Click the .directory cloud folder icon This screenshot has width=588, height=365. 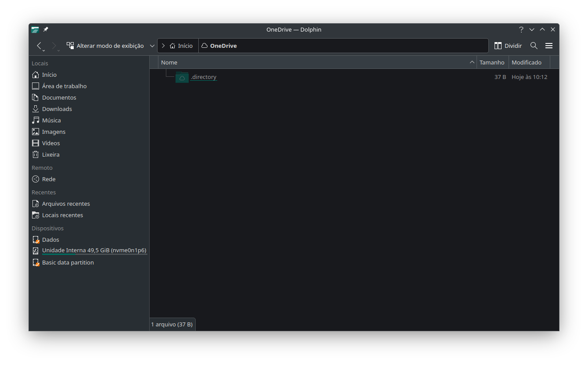pos(182,77)
